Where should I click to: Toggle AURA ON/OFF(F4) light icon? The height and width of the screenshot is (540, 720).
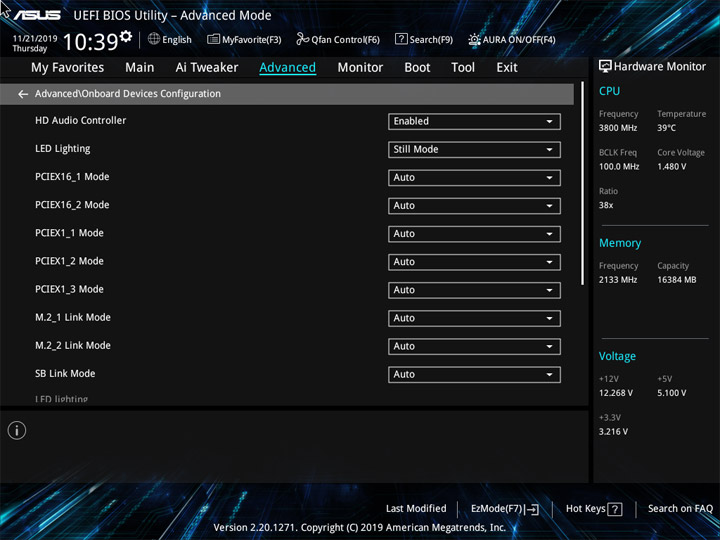point(474,39)
